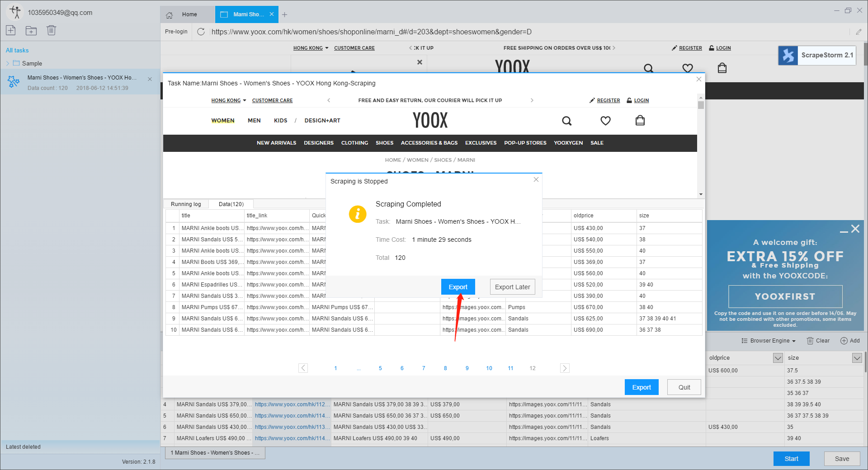The height and width of the screenshot is (470, 868).
Task: Click the background page search magnifier icon
Action: pyautogui.click(x=648, y=68)
